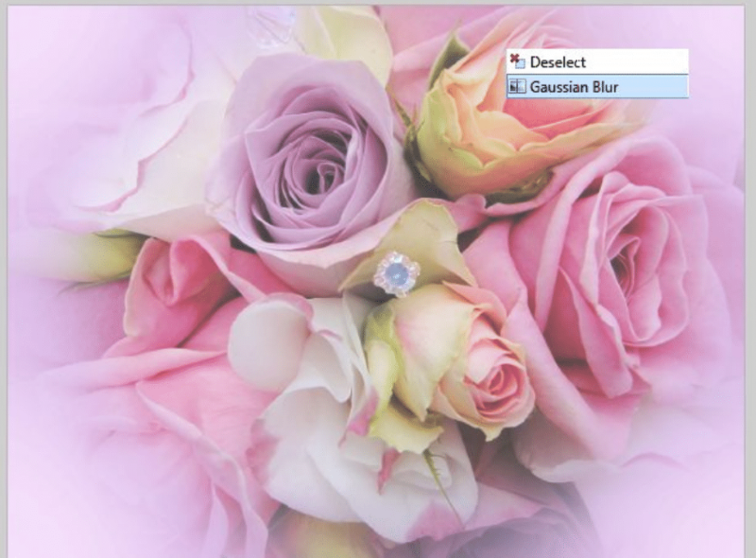
Task: Click the Gaussian Blur entry's icon
Action: pyautogui.click(x=518, y=86)
